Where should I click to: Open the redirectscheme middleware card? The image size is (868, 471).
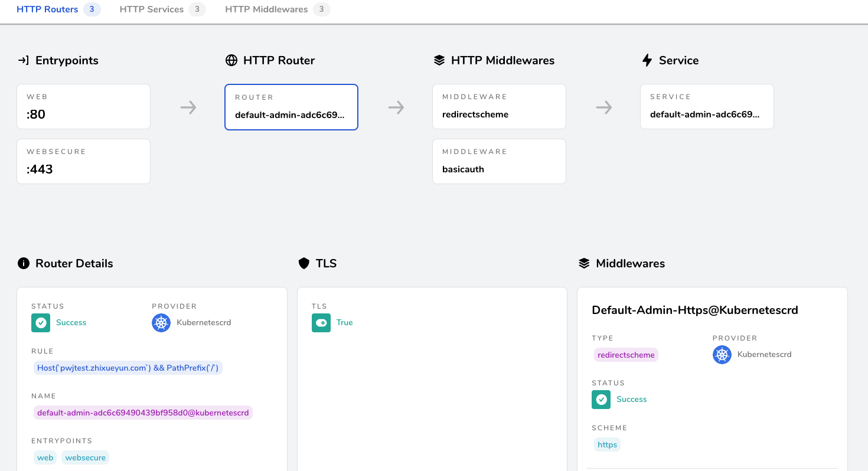499,106
